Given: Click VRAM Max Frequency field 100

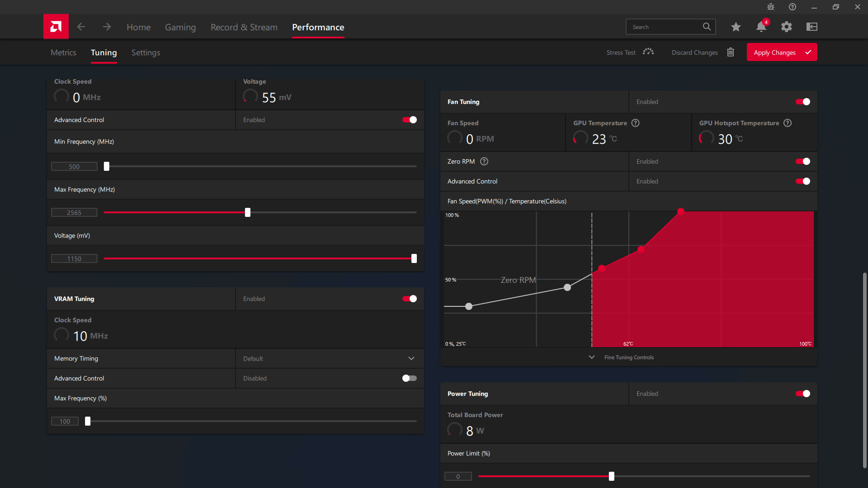Looking at the screenshot, I should (x=65, y=421).
